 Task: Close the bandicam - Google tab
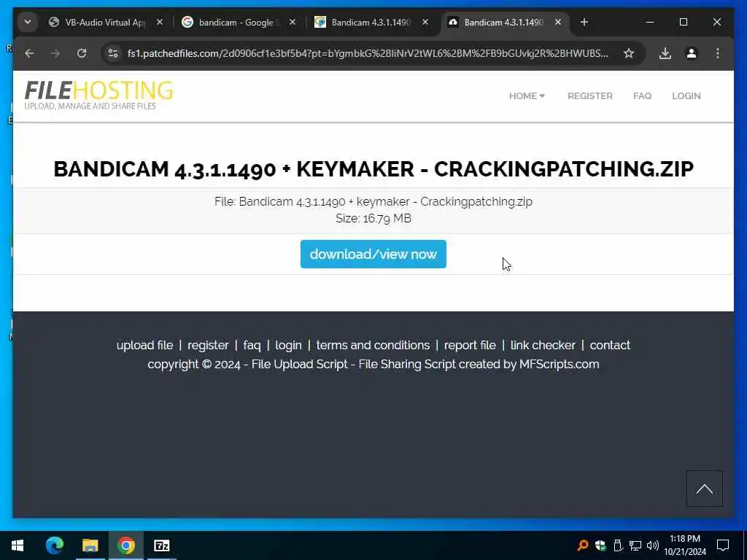pos(293,23)
